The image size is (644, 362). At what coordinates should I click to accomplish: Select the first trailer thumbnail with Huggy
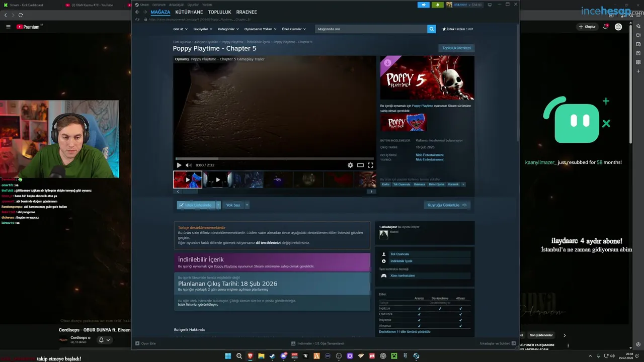click(x=188, y=179)
